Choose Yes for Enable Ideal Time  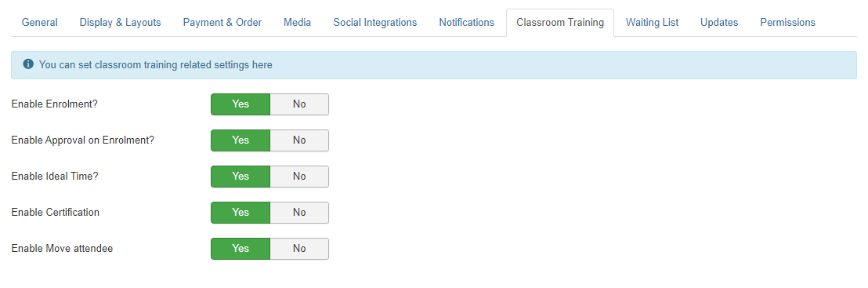241,177
